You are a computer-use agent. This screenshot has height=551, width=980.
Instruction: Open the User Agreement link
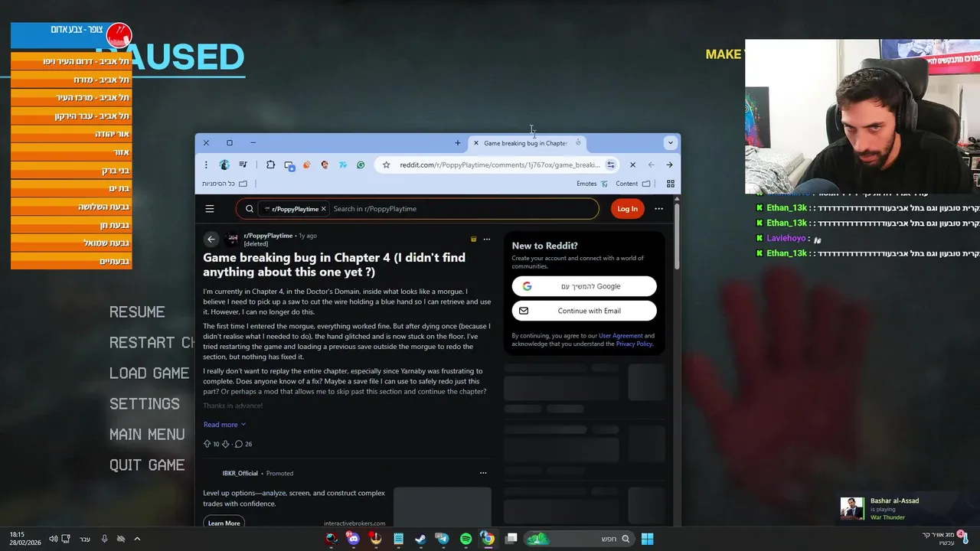(621, 336)
